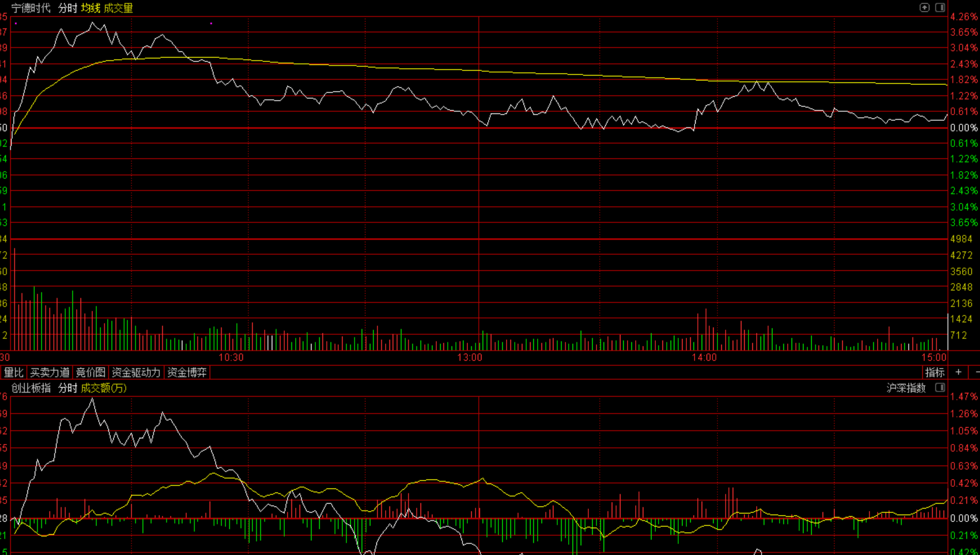Click the 15:00 time axis label
980x555 pixels.
(x=934, y=357)
